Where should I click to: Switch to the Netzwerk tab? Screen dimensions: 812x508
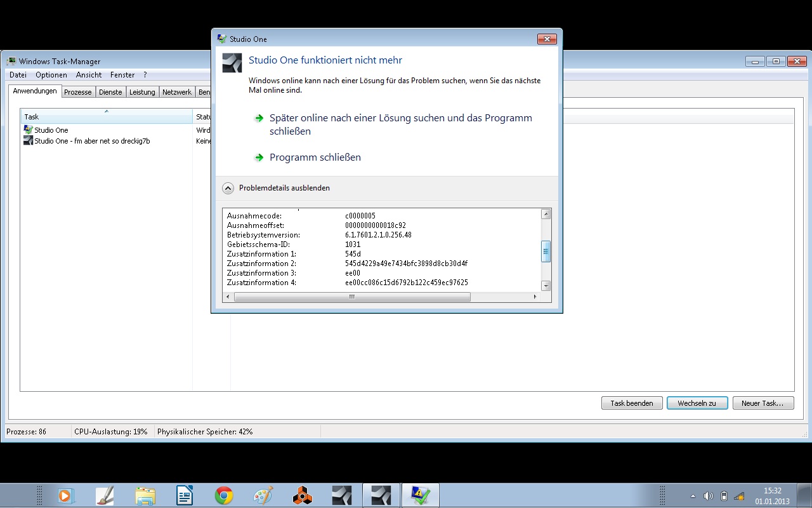click(177, 92)
